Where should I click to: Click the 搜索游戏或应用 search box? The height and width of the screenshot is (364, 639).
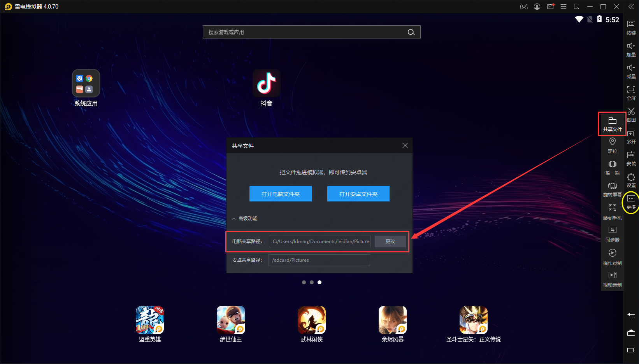click(x=305, y=32)
